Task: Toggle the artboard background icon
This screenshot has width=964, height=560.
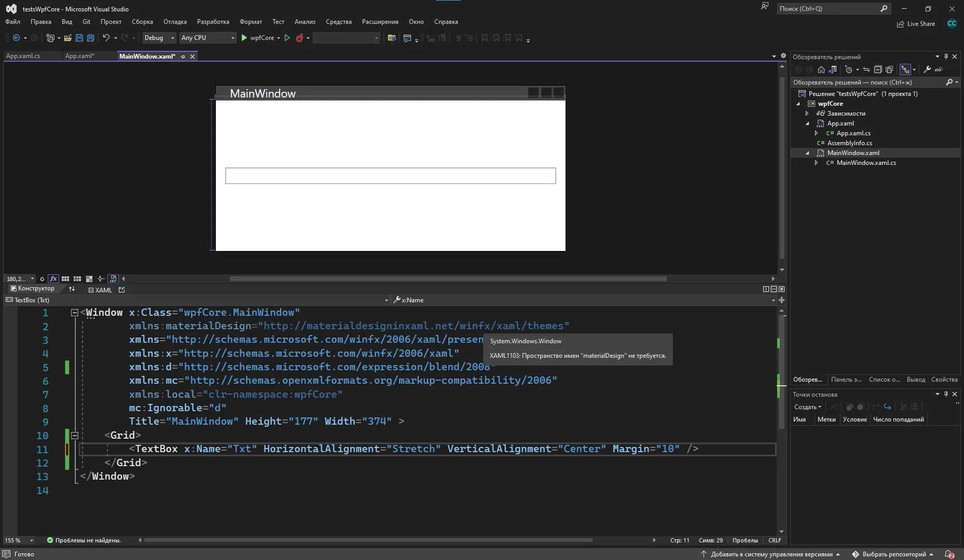Action: tap(89, 279)
